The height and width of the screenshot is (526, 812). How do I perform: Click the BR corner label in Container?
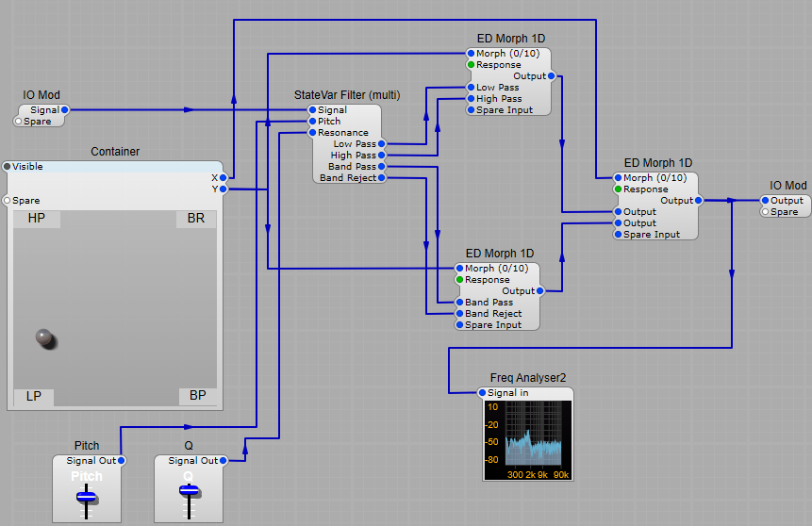[x=196, y=219]
